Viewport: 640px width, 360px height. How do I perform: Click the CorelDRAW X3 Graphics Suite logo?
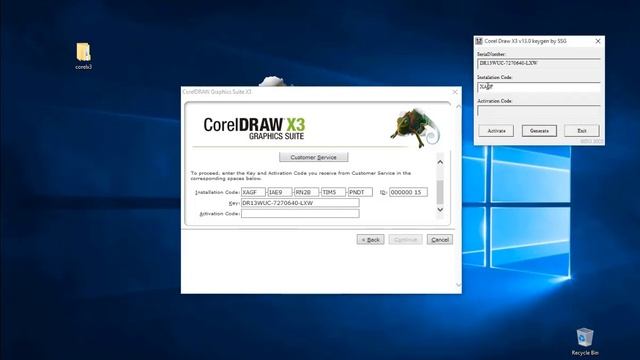[255, 129]
